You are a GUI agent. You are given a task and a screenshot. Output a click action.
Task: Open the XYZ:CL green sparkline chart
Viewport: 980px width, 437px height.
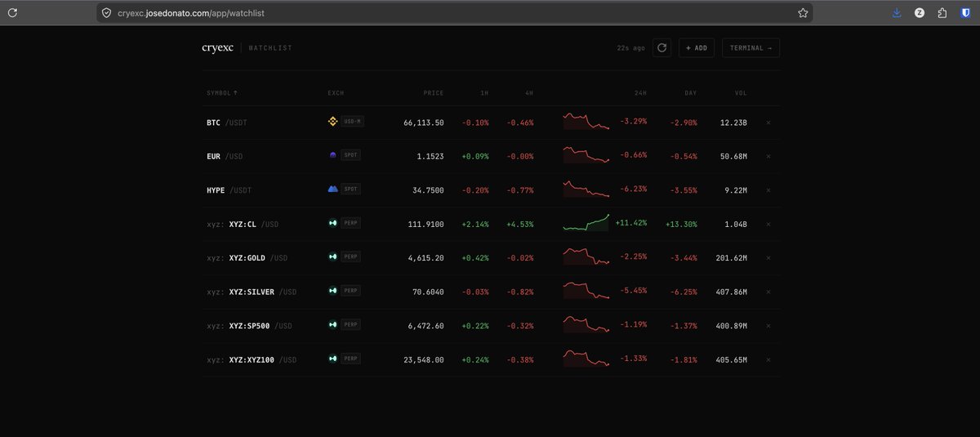pyautogui.click(x=586, y=222)
